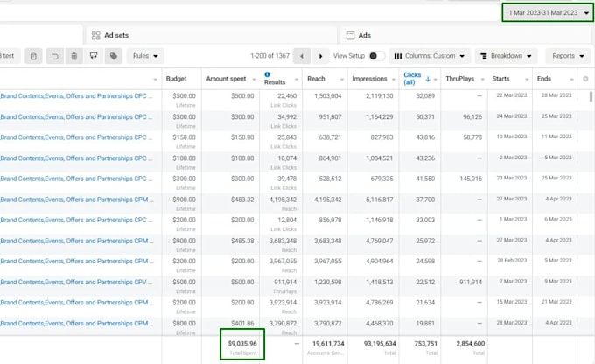Click the undo arrow icon
The width and height of the screenshot is (595, 364).
point(55,56)
